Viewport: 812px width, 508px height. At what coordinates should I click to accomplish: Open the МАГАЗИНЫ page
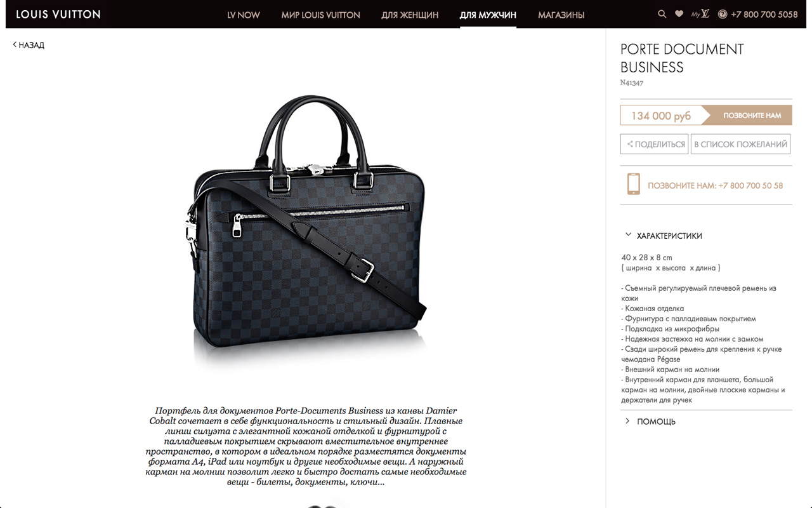[x=561, y=15]
